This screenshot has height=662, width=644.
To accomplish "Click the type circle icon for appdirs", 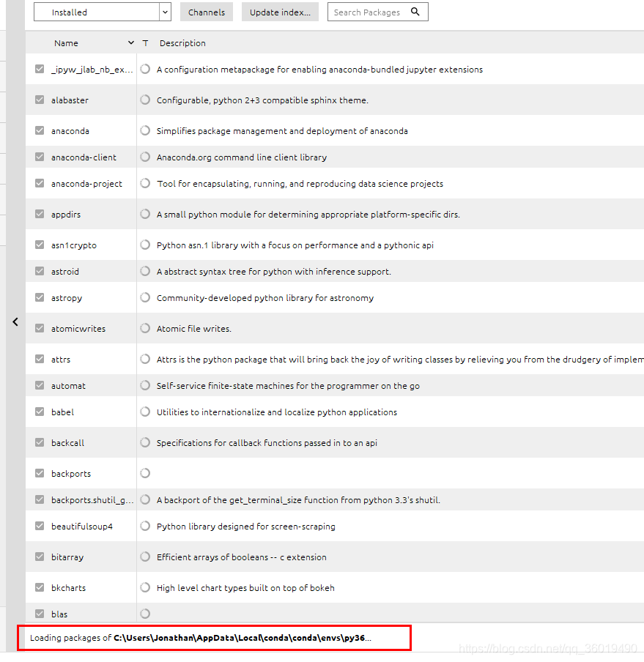I will point(145,215).
